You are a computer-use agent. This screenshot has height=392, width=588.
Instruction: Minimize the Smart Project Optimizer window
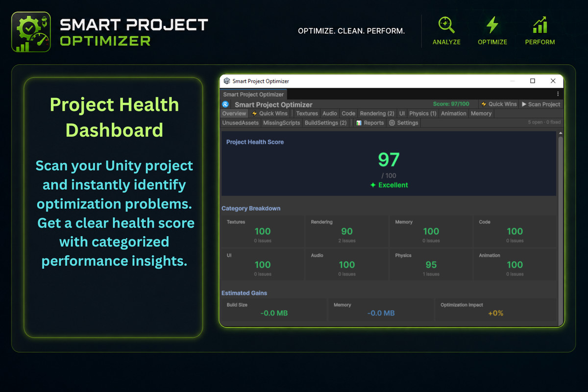click(513, 81)
